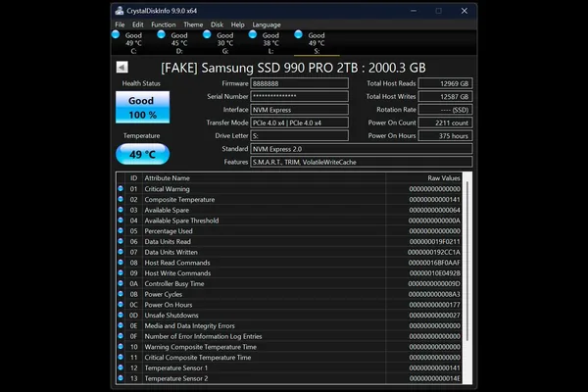This screenshot has height=392, width=588.
Task: Click status dot for Data Units Written
Action: click(121, 252)
